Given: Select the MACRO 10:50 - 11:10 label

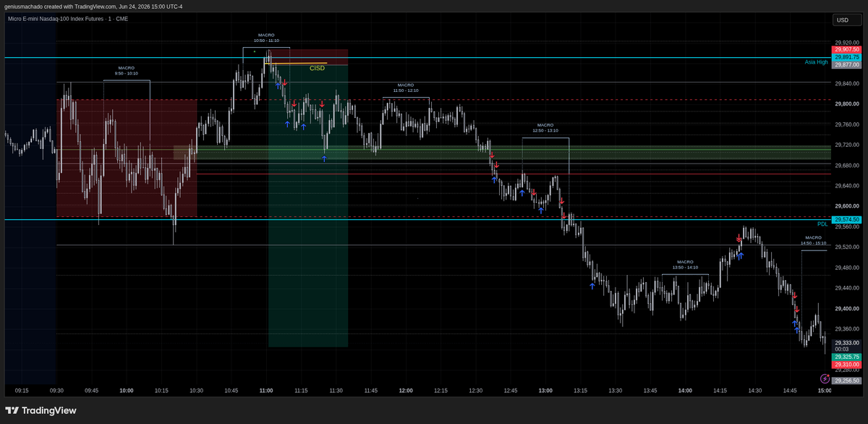Looking at the screenshot, I should point(266,38).
